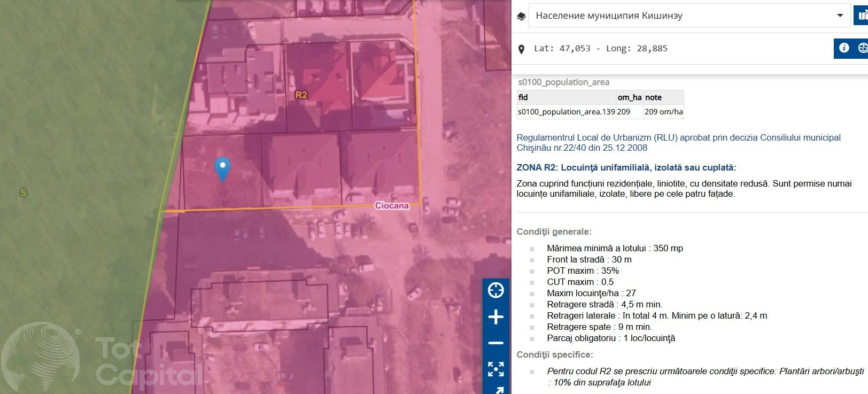Zoom in with the plus button
This screenshot has width=868, height=394.
[495, 317]
